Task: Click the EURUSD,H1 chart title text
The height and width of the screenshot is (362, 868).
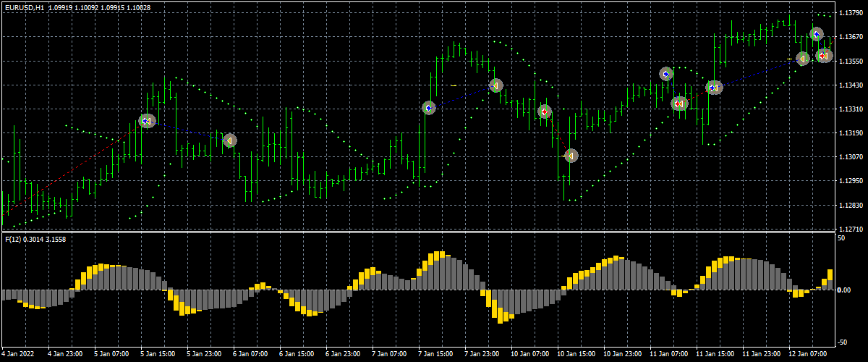Action: click(x=23, y=7)
